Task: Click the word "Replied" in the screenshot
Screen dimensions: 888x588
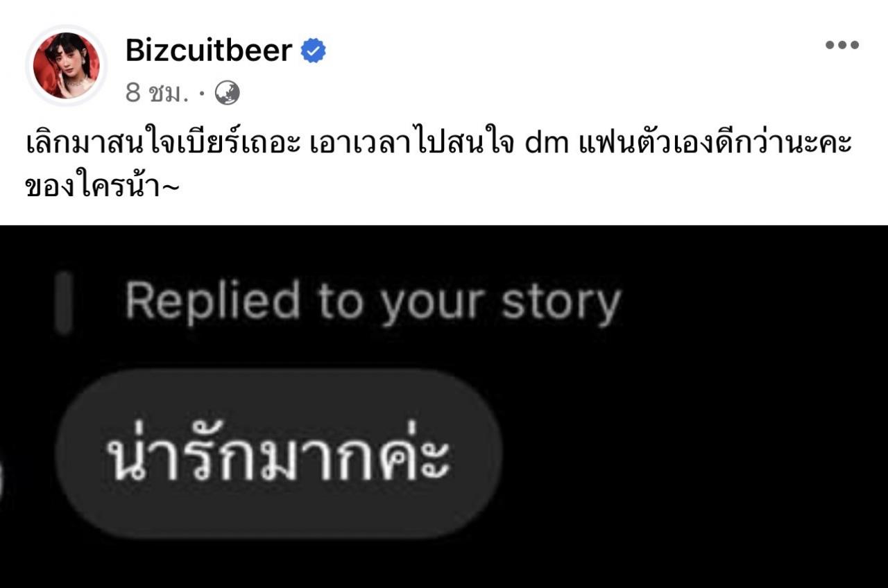Action: pos(212,303)
